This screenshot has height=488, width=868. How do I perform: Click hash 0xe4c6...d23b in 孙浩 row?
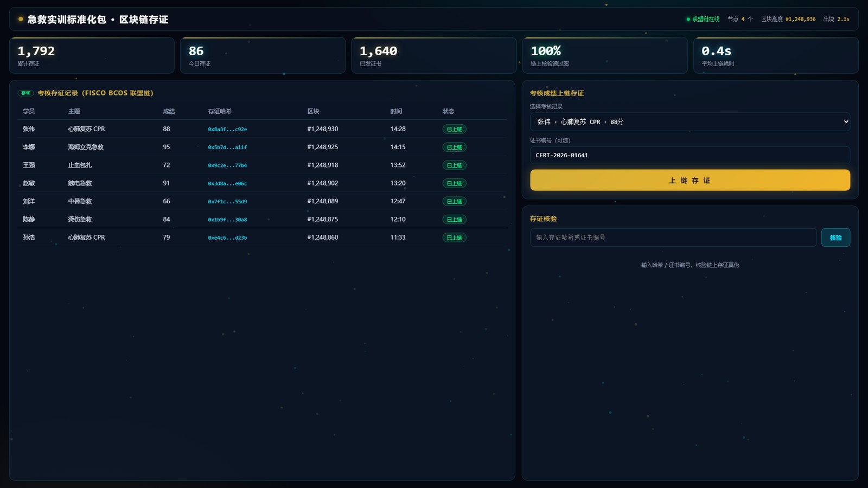227,237
